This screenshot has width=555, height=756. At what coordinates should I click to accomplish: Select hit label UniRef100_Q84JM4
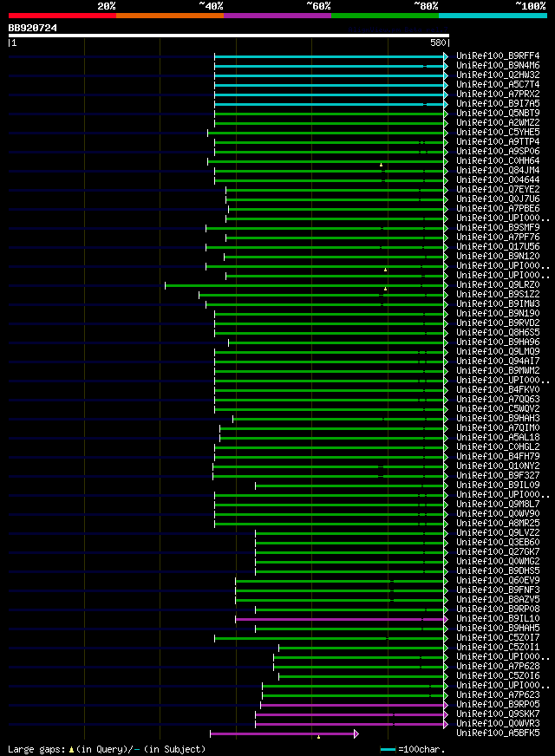(x=498, y=170)
